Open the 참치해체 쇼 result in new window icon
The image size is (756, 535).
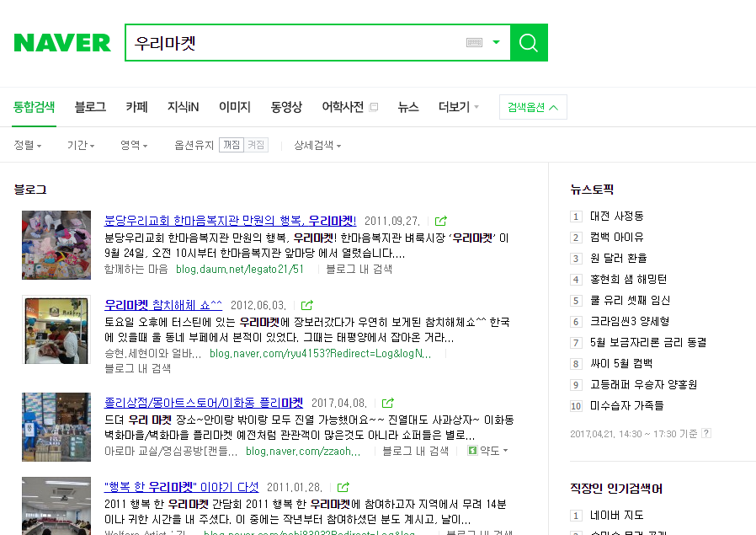click(x=307, y=305)
